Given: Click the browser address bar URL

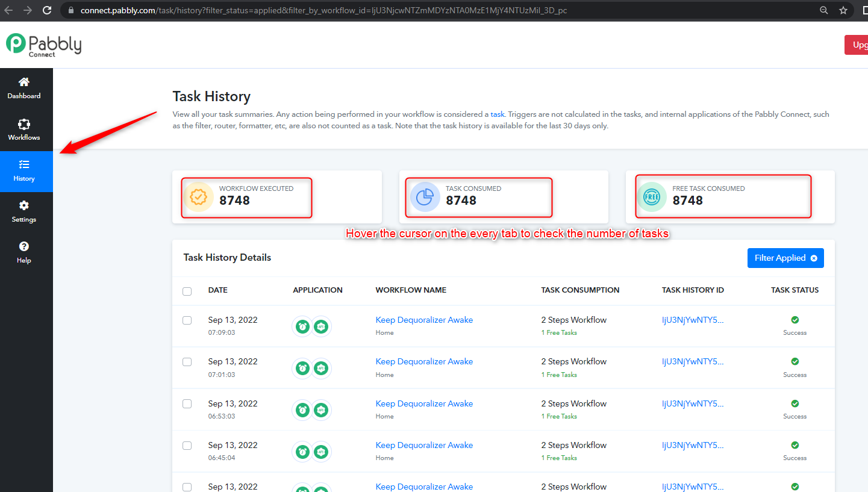Looking at the screenshot, I should click(x=323, y=10).
